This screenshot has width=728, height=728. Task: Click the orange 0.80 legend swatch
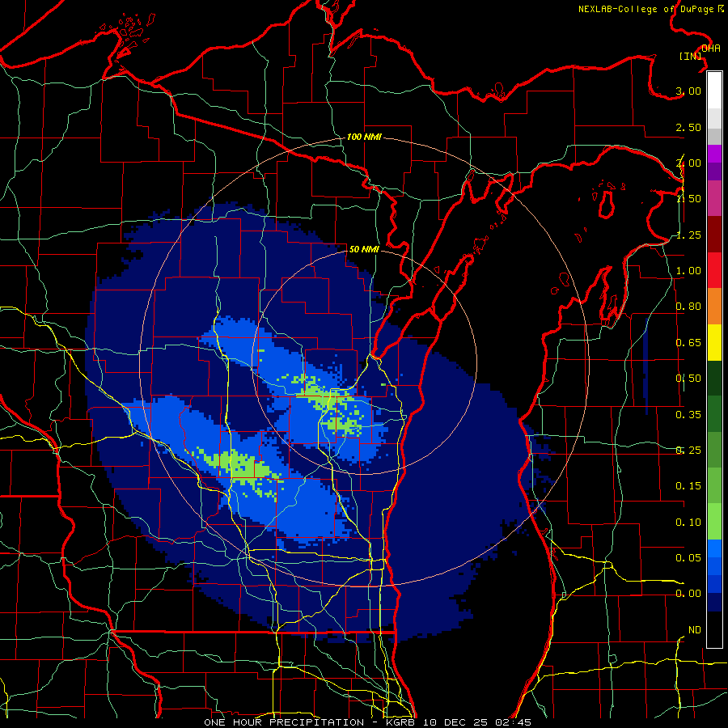(x=714, y=307)
